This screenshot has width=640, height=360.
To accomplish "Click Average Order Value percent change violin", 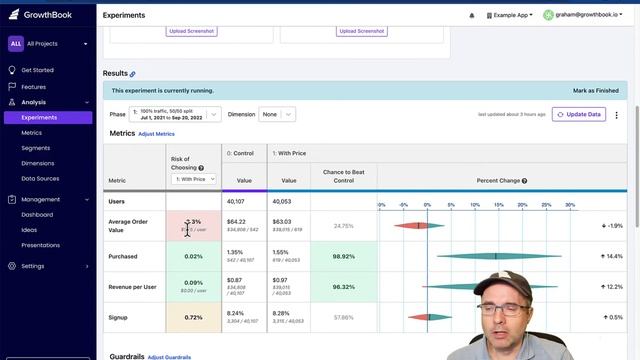I will 419,225.
